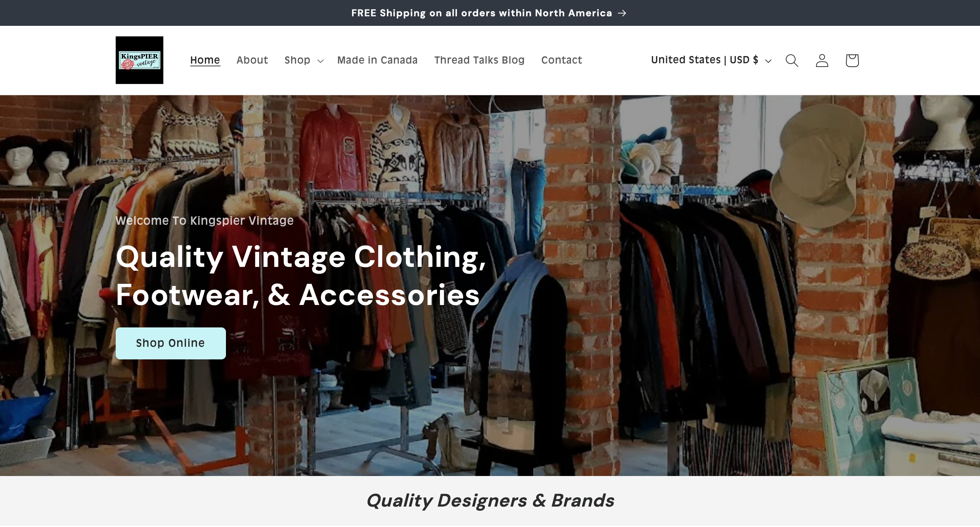Click the arrow in the shipping announcement
The image size is (980, 527).
coord(622,13)
